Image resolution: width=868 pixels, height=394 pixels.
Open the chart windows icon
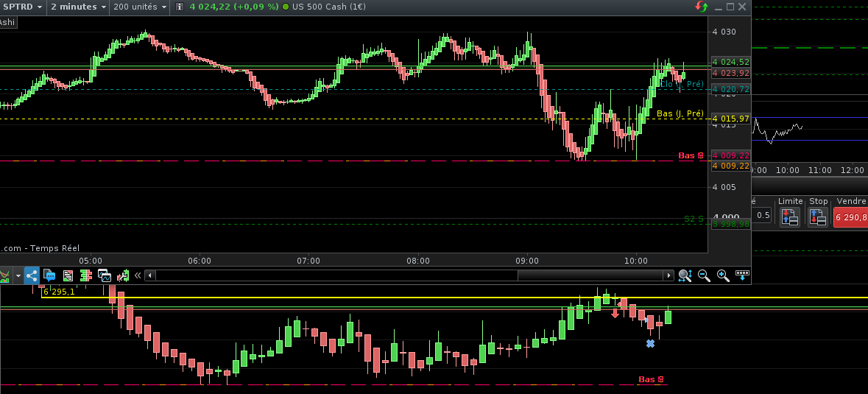click(105, 275)
